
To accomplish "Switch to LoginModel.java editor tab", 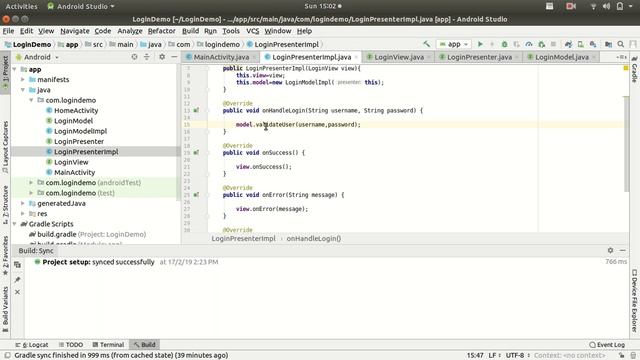I will [561, 57].
